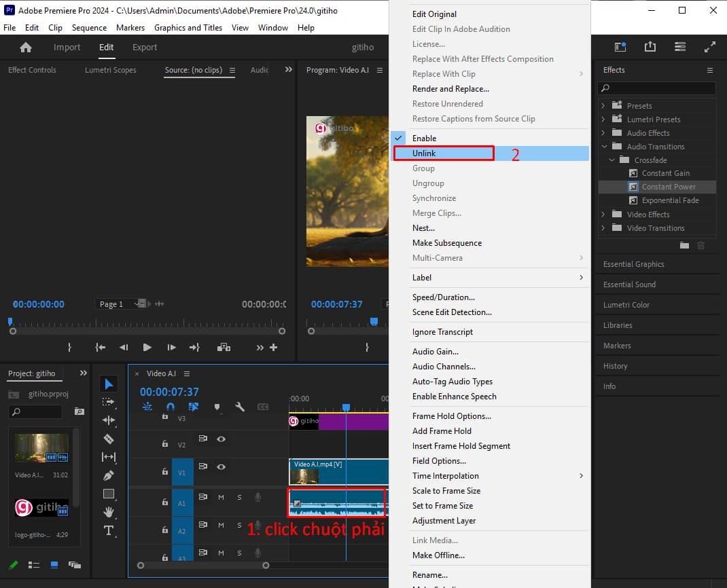Select Track Select Forward tool
The image size is (727, 588).
(x=109, y=402)
